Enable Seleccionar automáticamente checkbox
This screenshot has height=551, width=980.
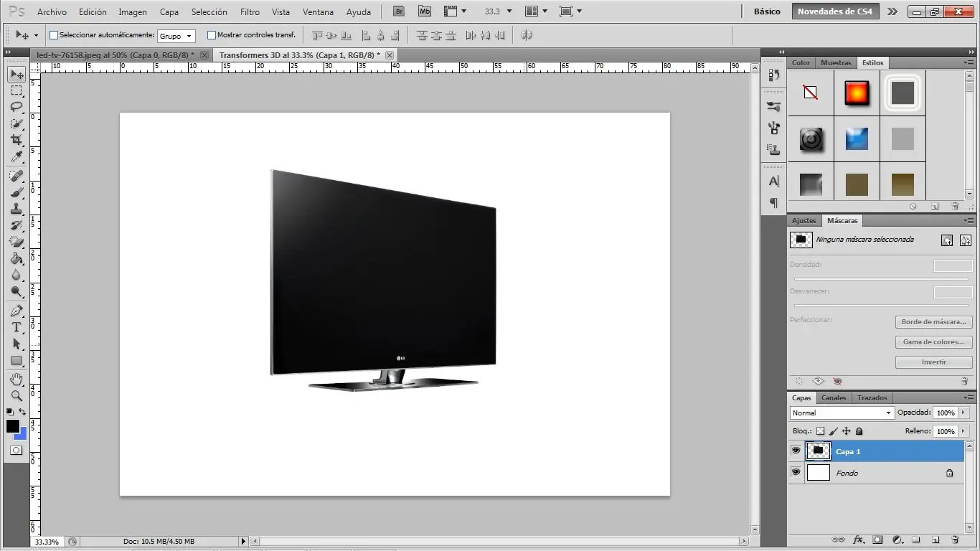pos(53,35)
